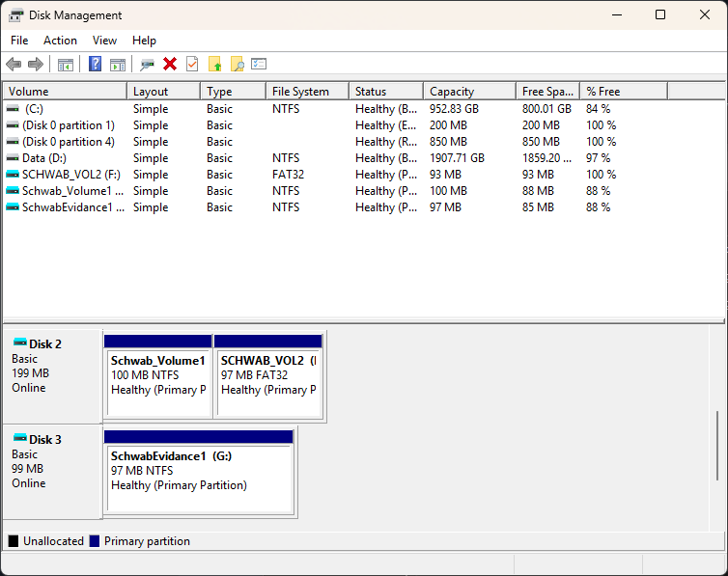Click the disk pane vertical scrollbar
This screenshot has width=728, height=576.
point(717,446)
